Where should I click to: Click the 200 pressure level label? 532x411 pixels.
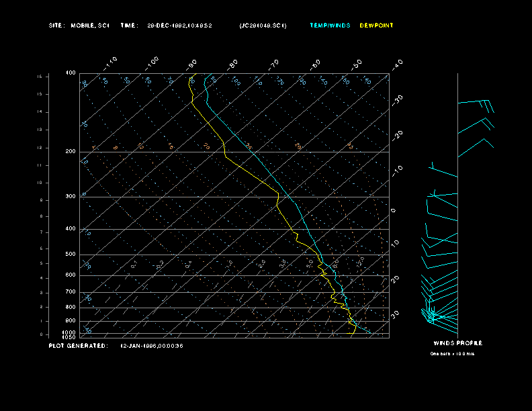point(71,152)
